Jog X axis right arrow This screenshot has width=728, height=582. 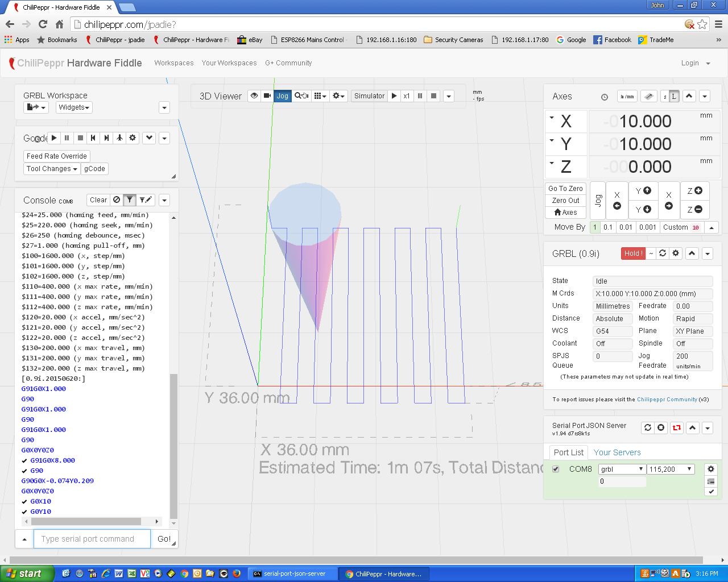pyautogui.click(x=669, y=200)
